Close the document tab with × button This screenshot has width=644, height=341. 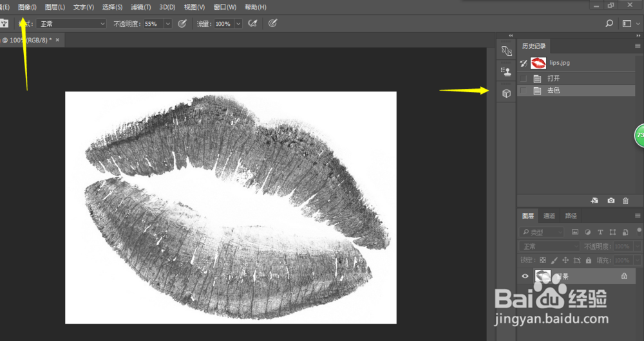coord(57,40)
